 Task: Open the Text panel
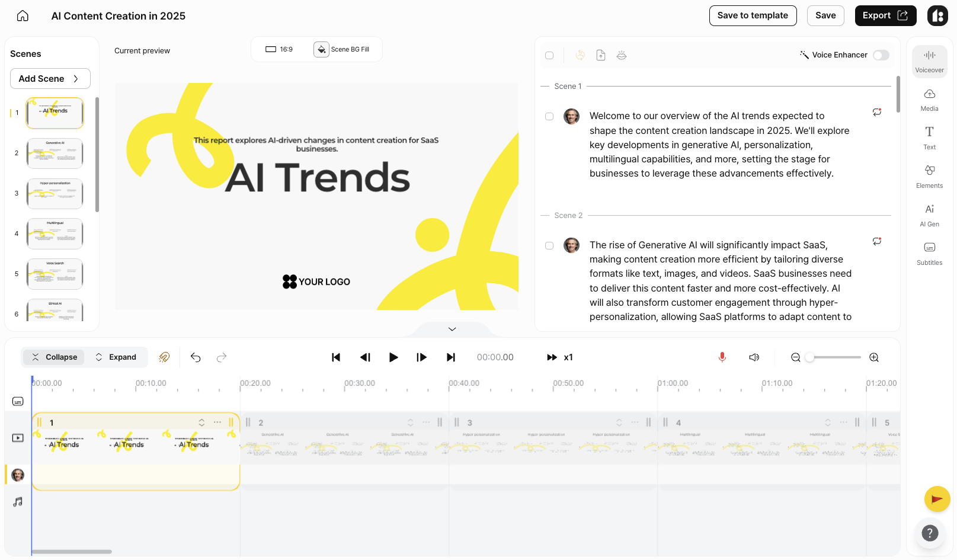(929, 138)
